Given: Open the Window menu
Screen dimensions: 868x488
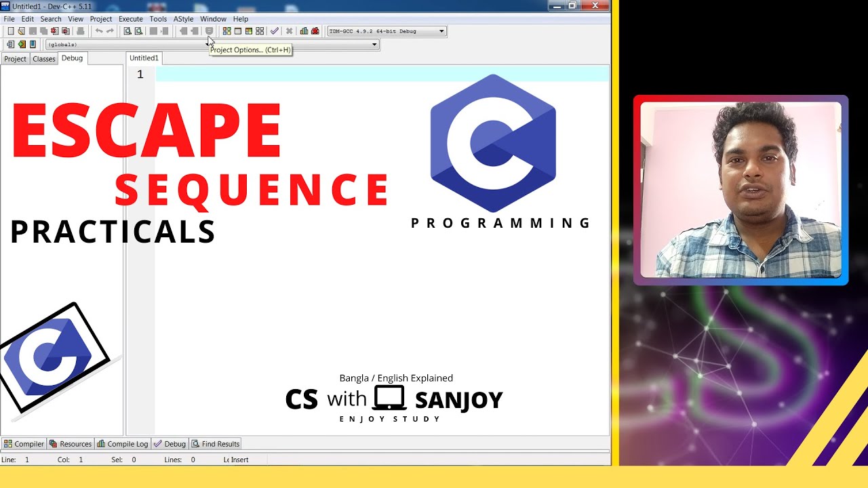Looking at the screenshot, I should click(213, 19).
